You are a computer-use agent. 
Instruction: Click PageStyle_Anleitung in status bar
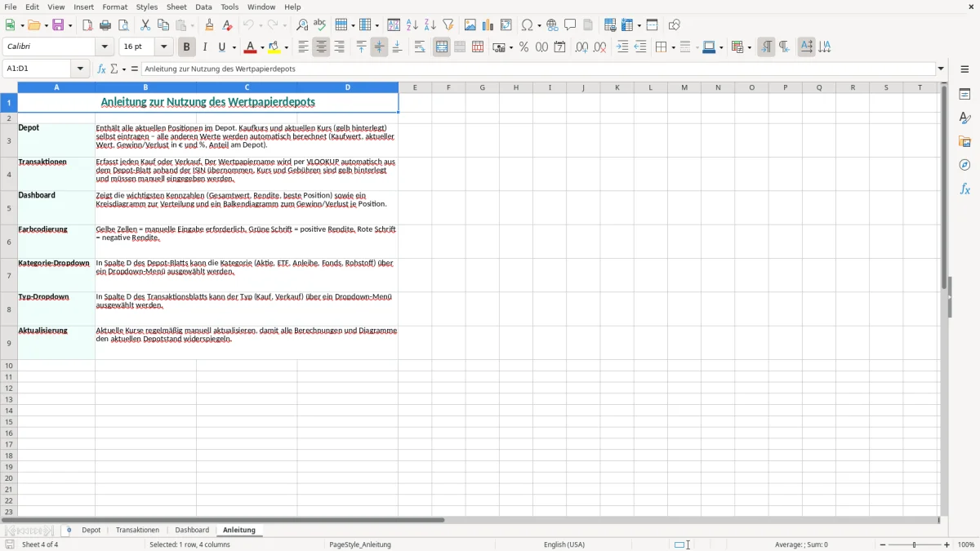[x=360, y=544]
